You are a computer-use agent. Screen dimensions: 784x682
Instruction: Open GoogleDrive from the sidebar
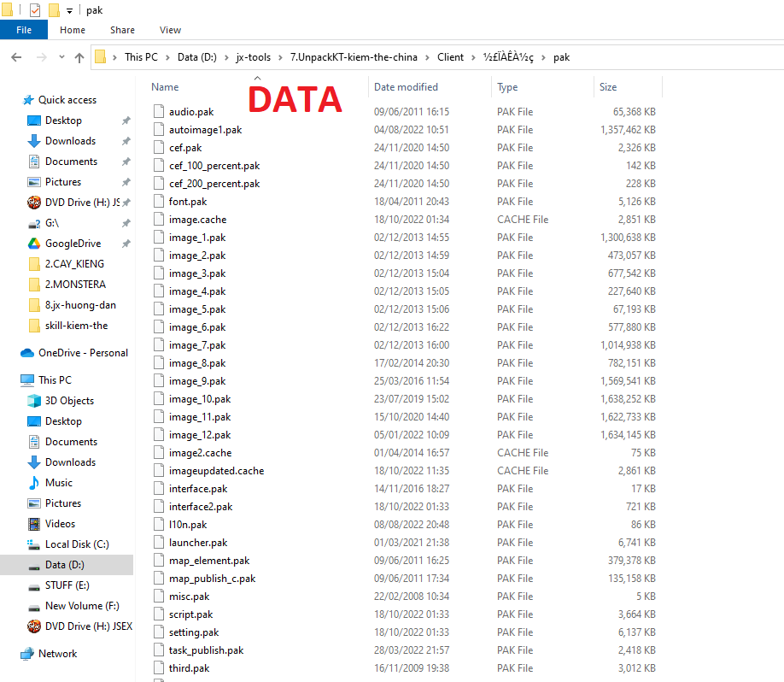click(x=73, y=243)
